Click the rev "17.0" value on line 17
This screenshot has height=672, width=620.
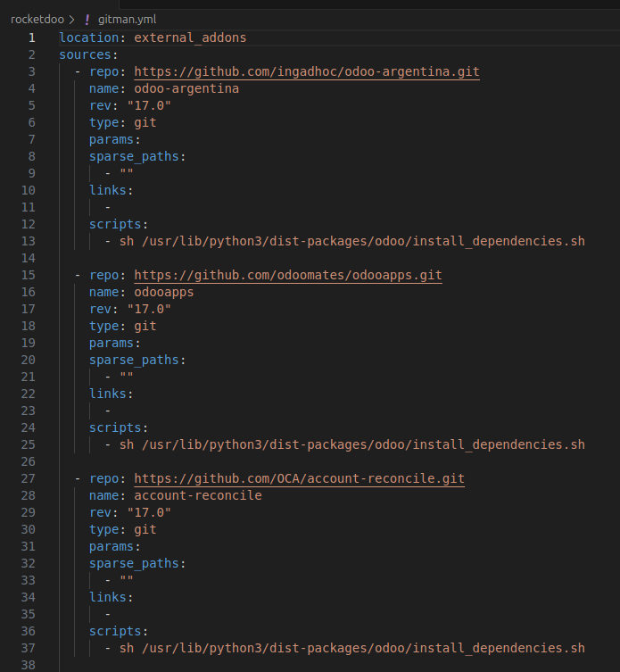point(149,309)
